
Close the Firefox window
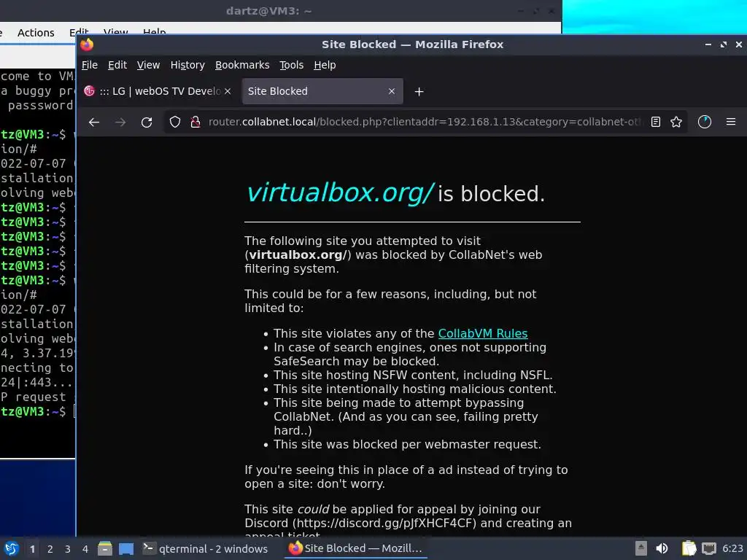click(738, 44)
